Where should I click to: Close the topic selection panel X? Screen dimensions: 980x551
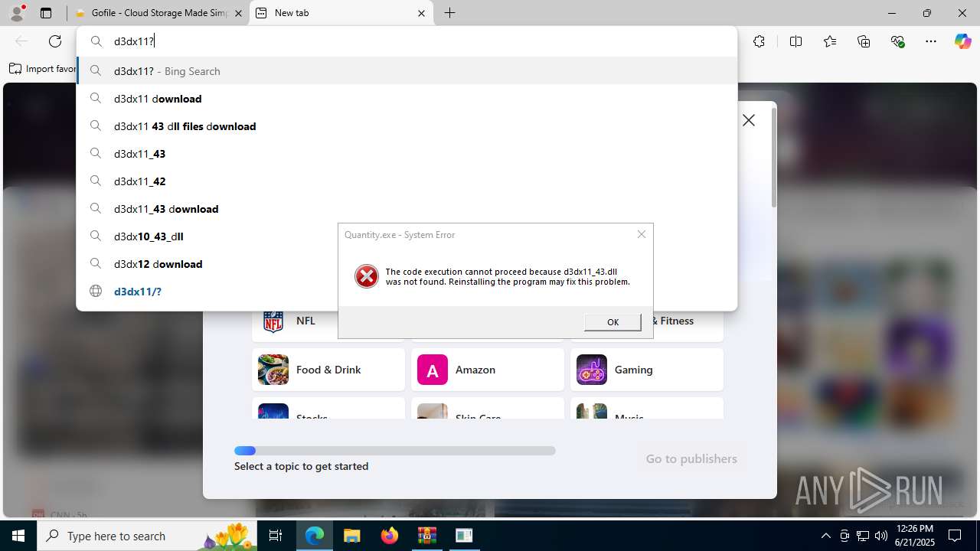point(749,120)
